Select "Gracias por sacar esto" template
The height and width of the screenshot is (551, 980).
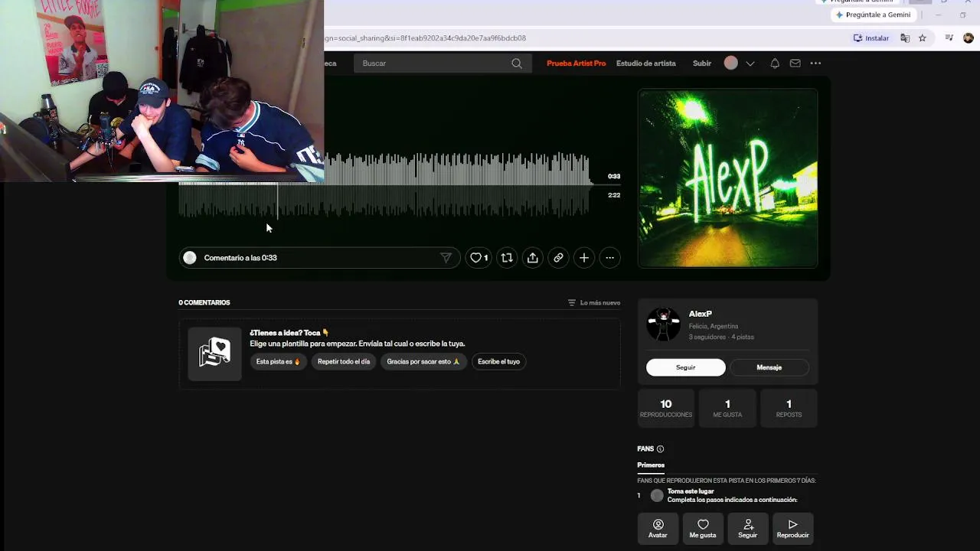[423, 362]
